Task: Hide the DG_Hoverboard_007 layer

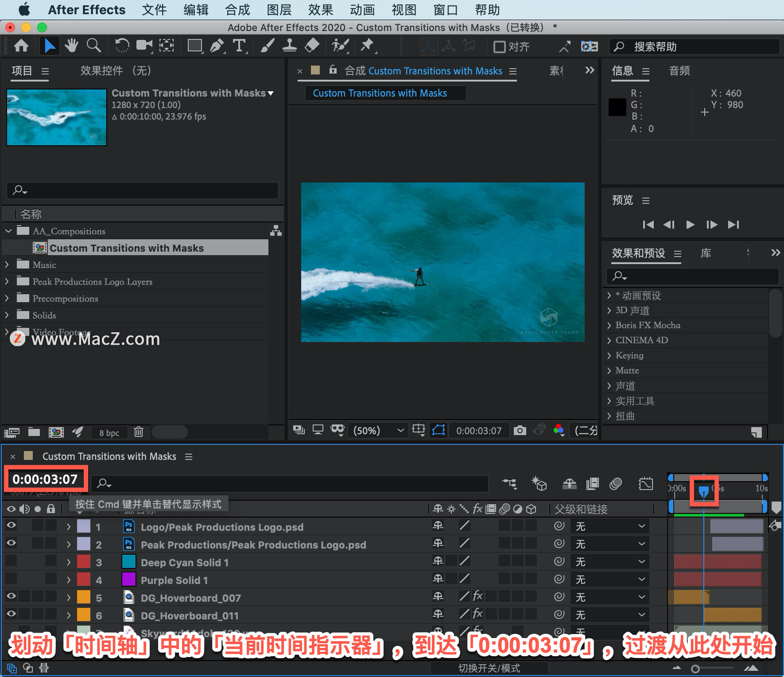Action: point(11,596)
